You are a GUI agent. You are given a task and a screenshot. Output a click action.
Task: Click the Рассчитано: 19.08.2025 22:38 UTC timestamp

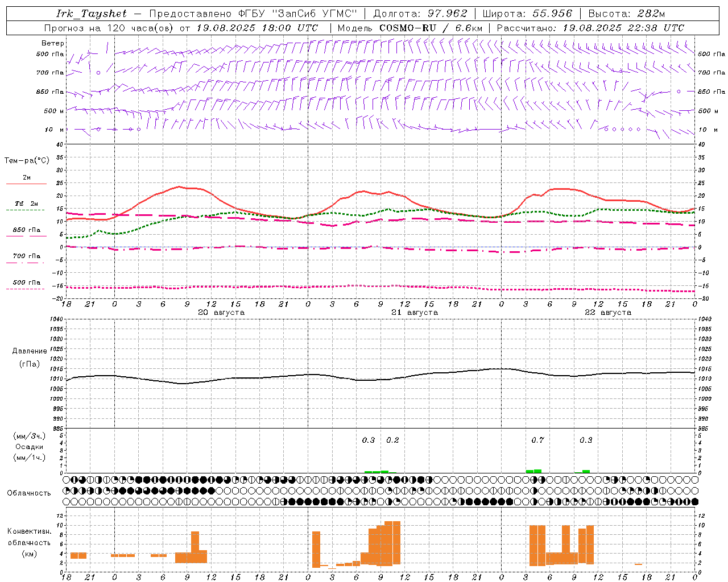(x=590, y=28)
